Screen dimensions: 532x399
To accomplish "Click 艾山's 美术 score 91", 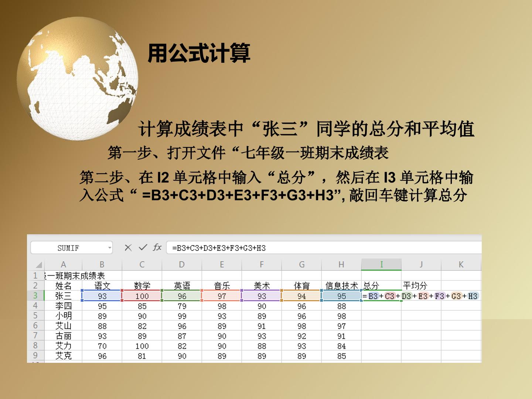I will click(x=262, y=325).
